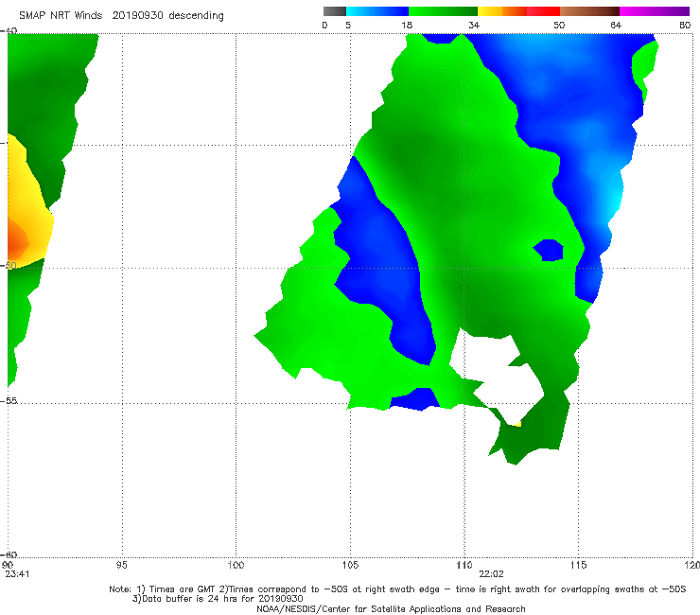700x615 pixels.
Task: Click the red segment of the color bar
Action: click(x=543, y=11)
